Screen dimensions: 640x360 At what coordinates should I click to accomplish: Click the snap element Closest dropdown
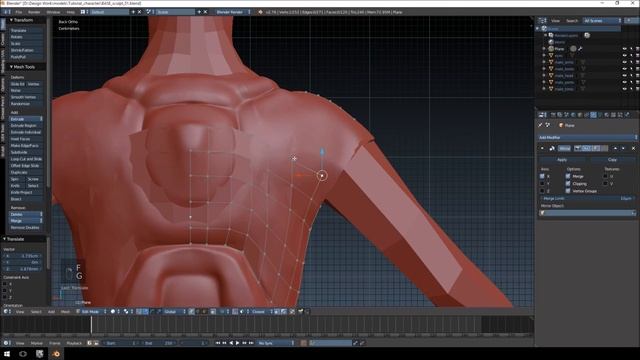[261, 311]
